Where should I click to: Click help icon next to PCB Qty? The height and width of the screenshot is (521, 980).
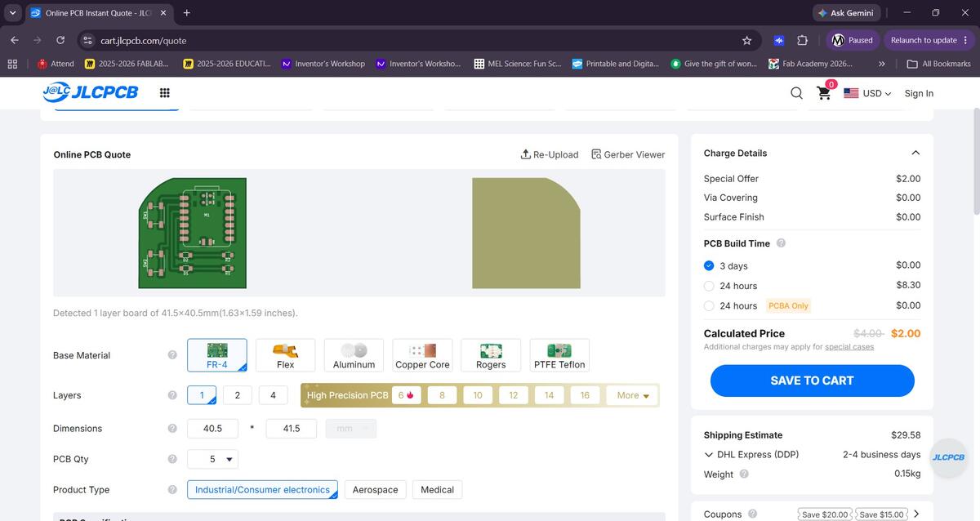click(172, 459)
